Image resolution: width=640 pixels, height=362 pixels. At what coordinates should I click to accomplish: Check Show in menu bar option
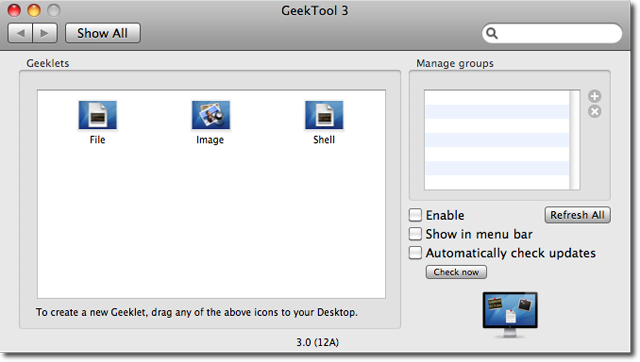tap(416, 234)
